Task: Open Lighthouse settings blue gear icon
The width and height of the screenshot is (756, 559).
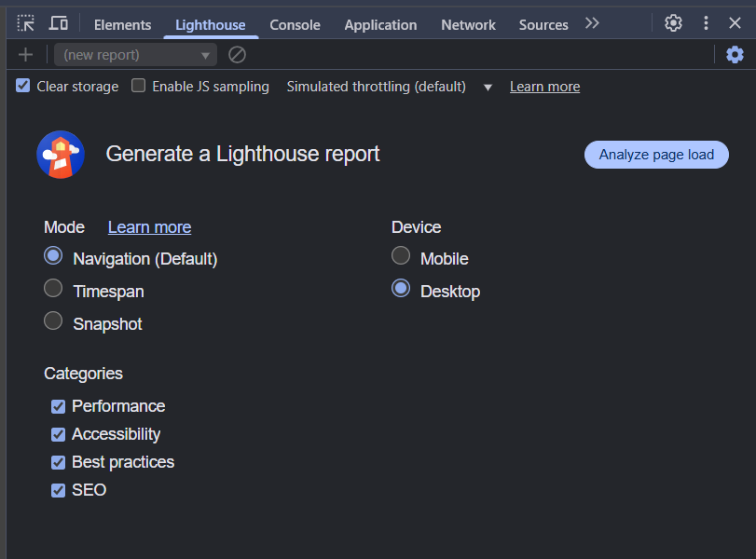Action: click(735, 55)
